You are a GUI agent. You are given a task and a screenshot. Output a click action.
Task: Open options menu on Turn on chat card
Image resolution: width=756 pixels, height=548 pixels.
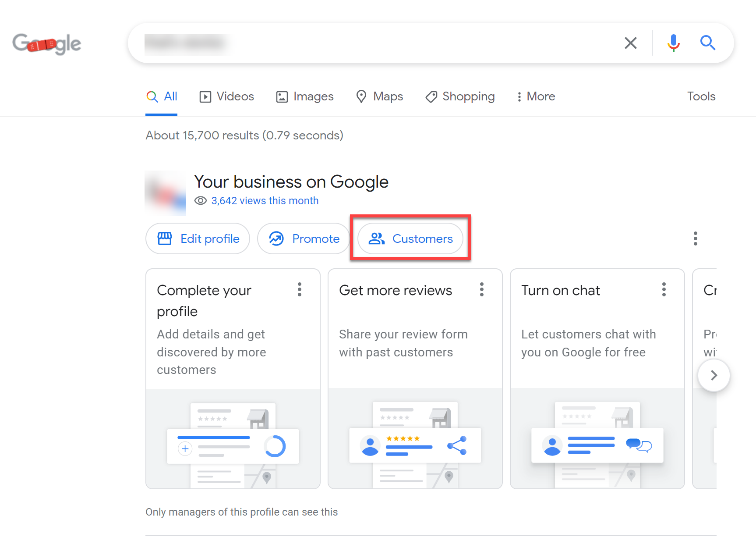(x=664, y=289)
